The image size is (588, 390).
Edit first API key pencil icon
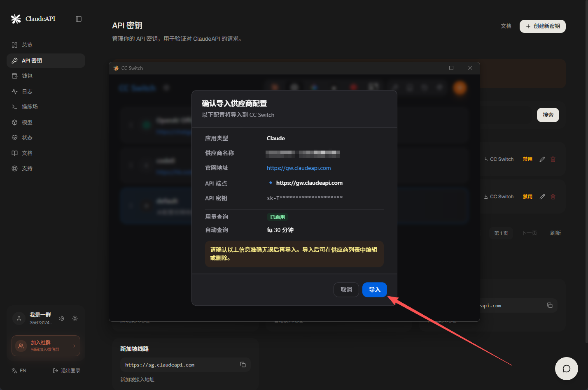(542, 159)
